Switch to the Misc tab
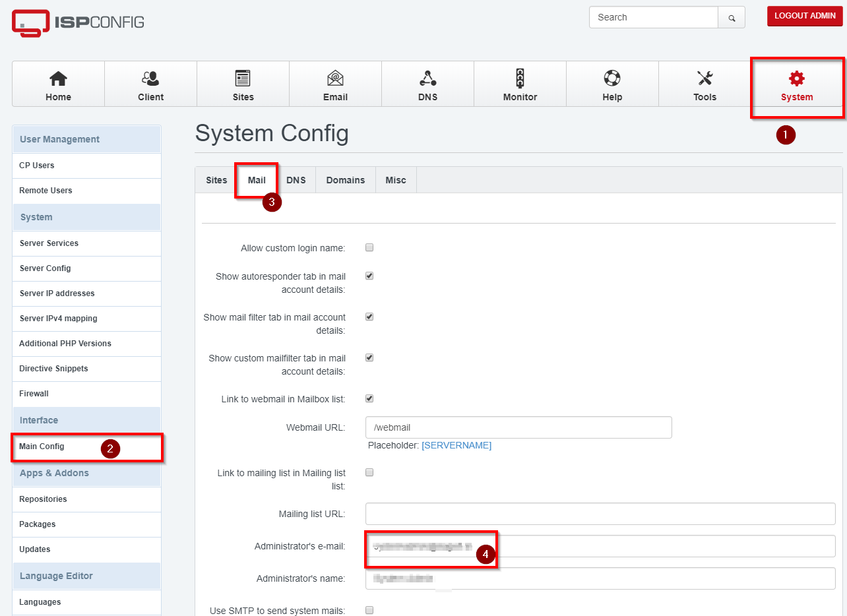This screenshot has width=847, height=616. coord(396,180)
